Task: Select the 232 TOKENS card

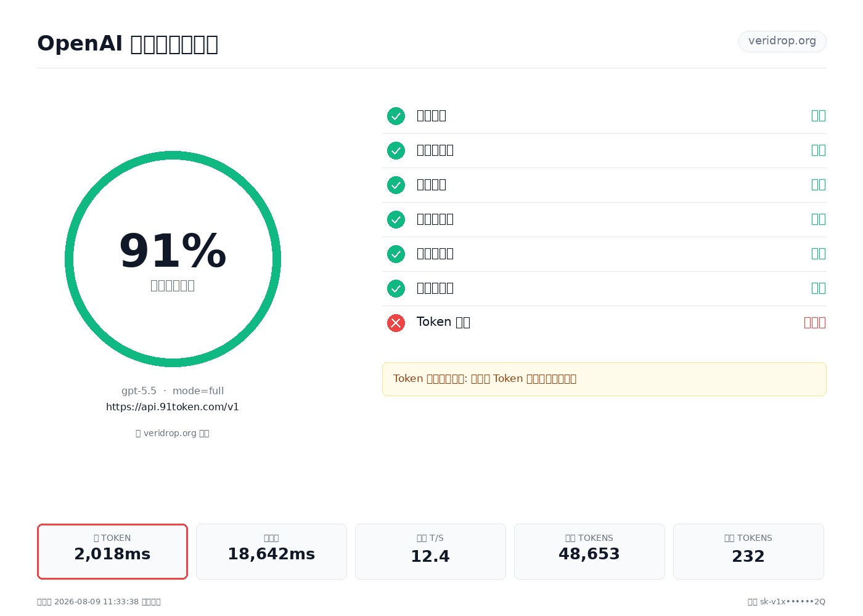Action: (x=748, y=551)
